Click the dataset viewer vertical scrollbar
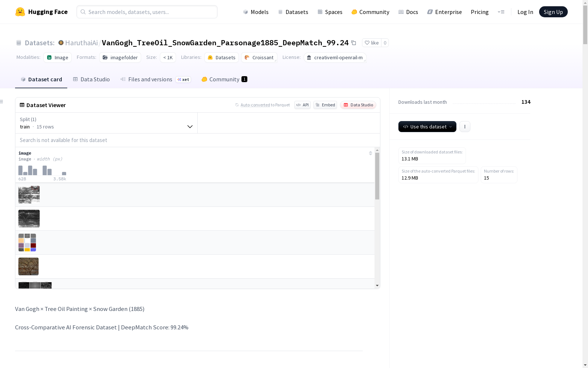This screenshot has height=368, width=588. [377, 176]
